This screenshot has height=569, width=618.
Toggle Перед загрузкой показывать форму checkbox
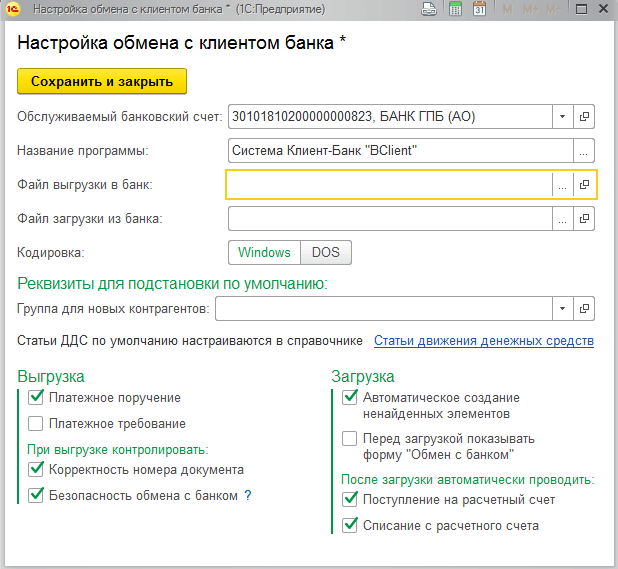(x=349, y=438)
